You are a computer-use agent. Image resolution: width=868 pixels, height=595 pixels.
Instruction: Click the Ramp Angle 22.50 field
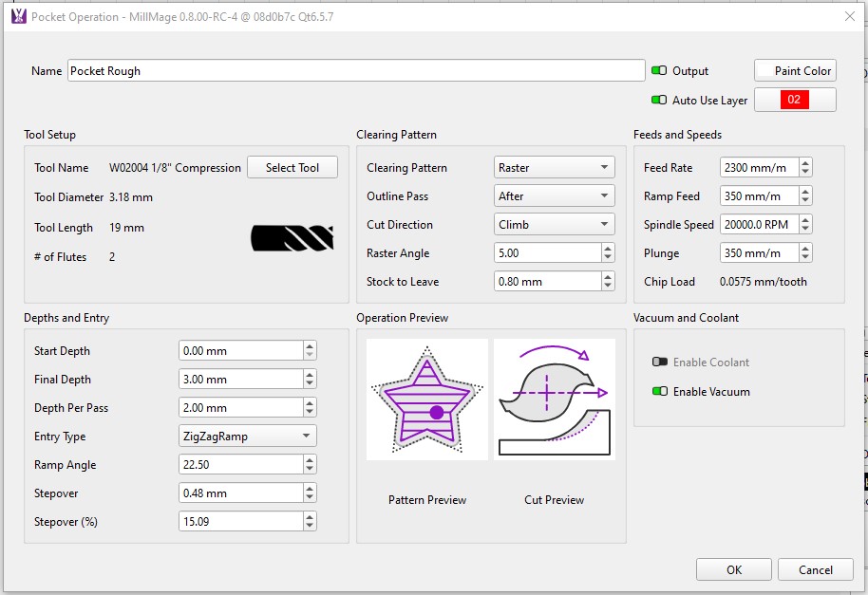241,464
